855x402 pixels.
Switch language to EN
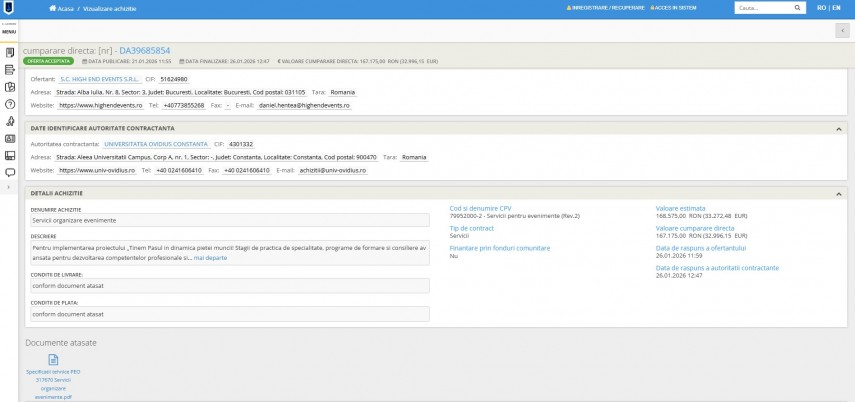tap(836, 8)
